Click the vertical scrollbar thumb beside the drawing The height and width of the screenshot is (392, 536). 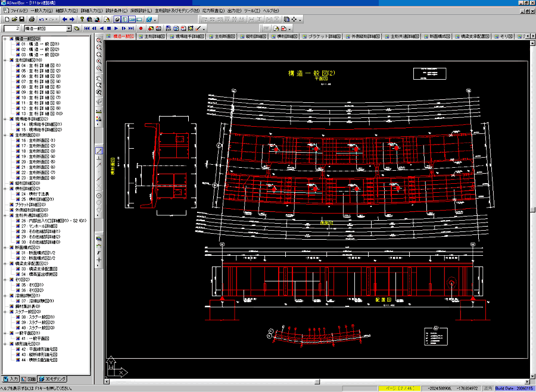pos(533,209)
